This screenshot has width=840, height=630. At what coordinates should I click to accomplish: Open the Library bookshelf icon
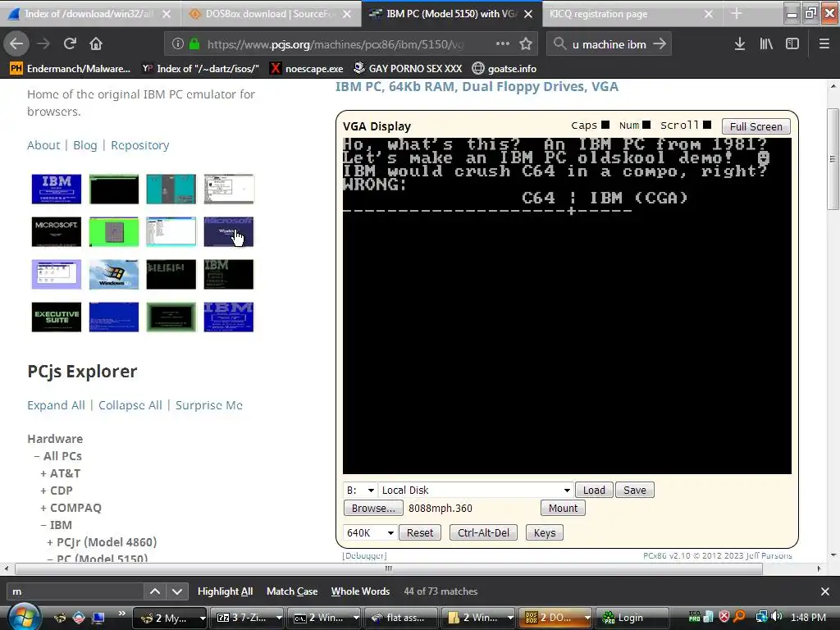point(766,44)
